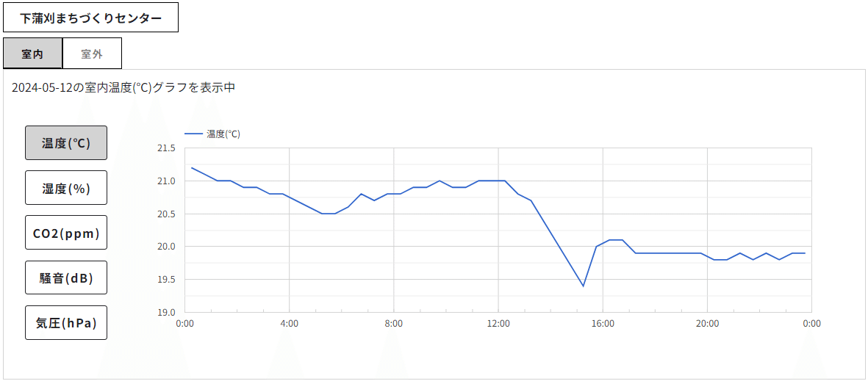Click the first data point of the temperature line
868x381 pixels.
point(192,167)
